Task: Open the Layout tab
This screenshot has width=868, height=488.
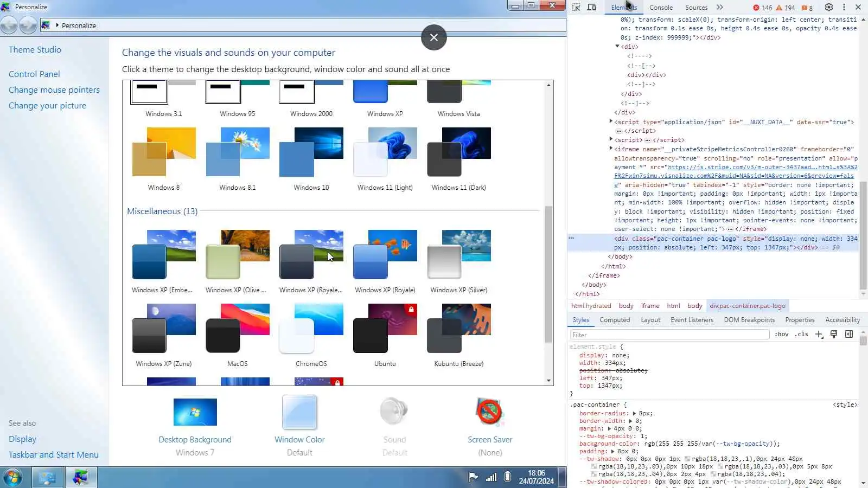Action: 650,320
